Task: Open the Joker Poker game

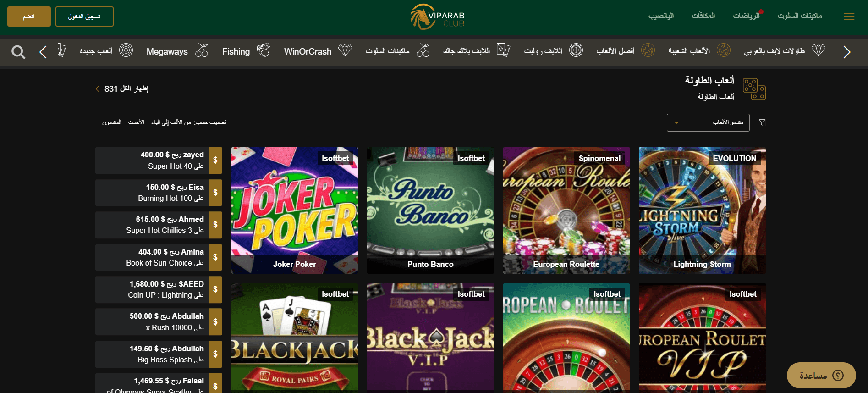Action: coord(295,210)
